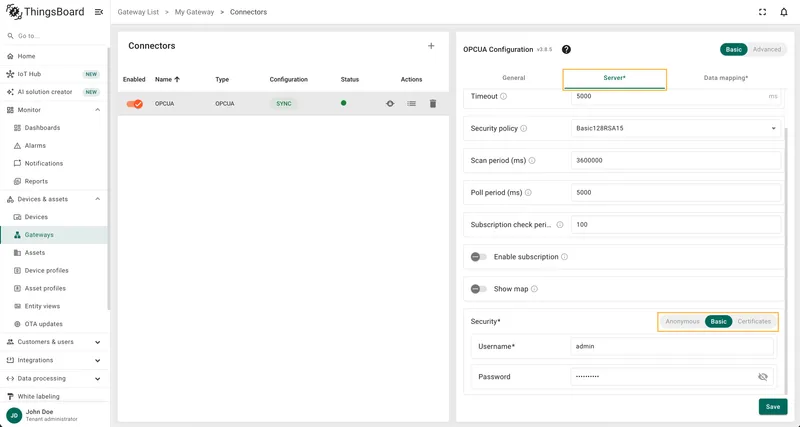800x427 pixels.
Task: Click the Dashboards icon in sidebar
Action: (17, 128)
